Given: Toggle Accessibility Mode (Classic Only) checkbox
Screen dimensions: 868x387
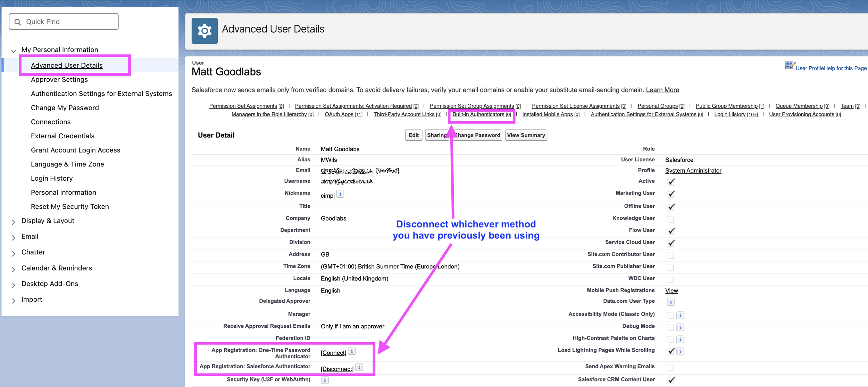Looking at the screenshot, I should coord(670,315).
